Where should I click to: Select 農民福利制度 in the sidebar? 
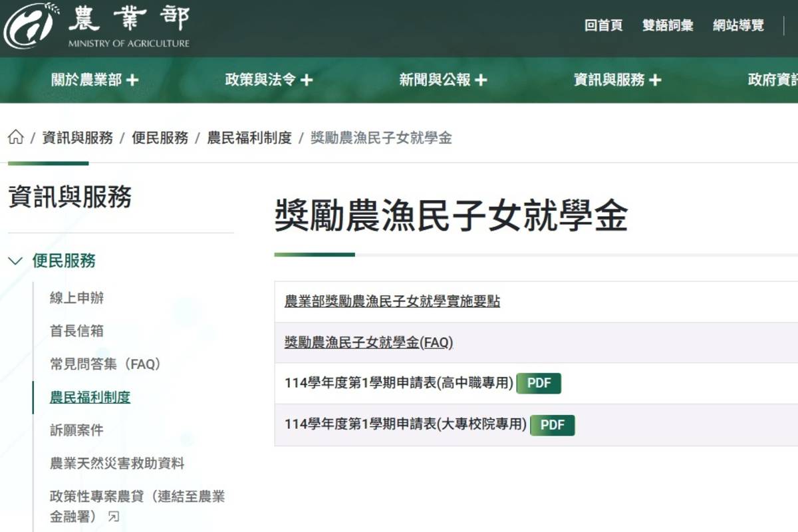coord(90,397)
